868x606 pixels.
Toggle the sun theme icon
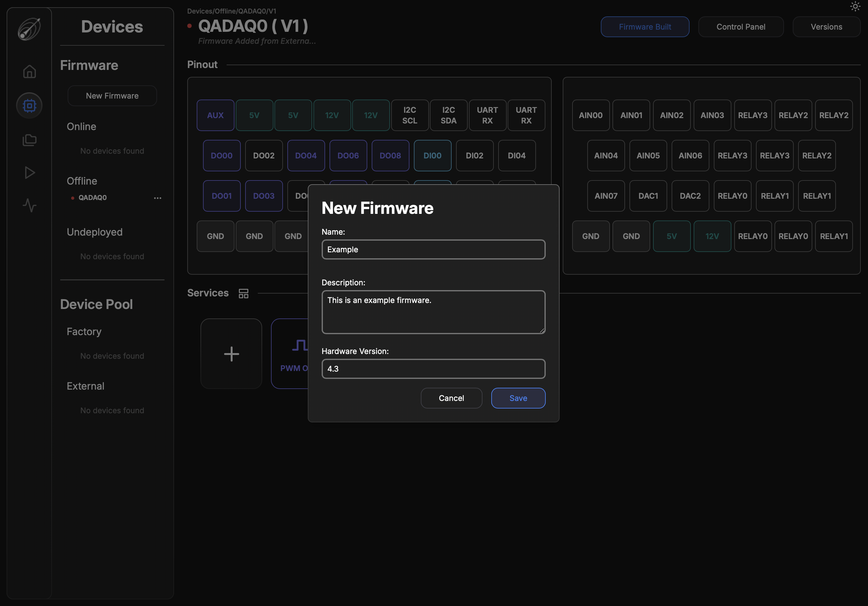point(855,6)
